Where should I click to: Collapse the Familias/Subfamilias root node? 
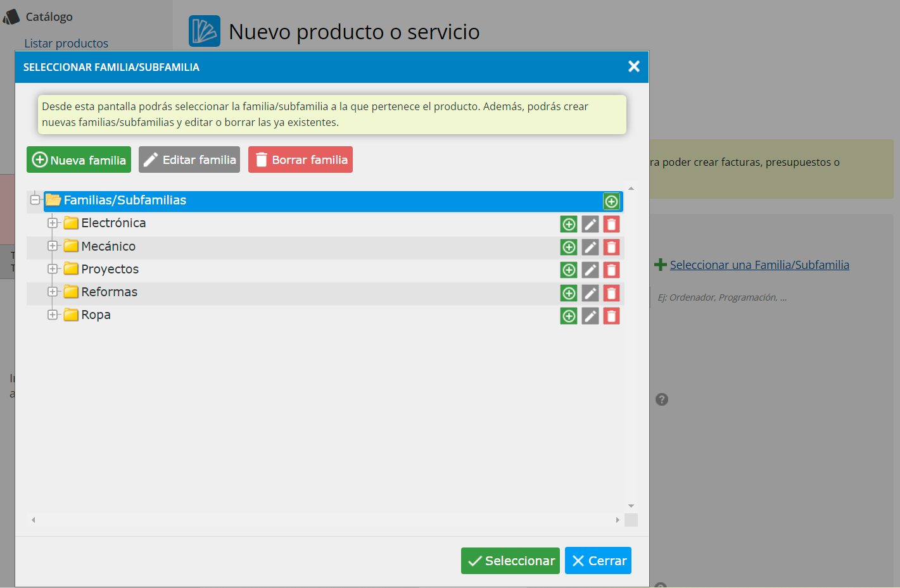coord(35,200)
